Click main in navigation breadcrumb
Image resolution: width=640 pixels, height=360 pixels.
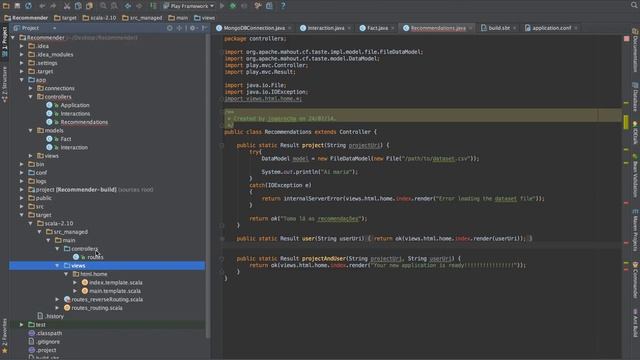[x=178, y=18]
